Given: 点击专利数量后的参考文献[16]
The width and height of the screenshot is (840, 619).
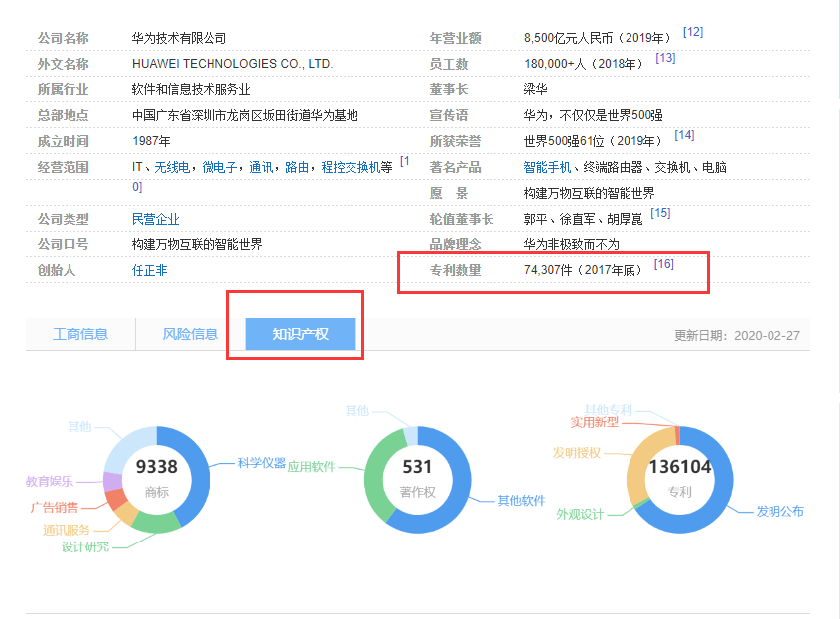Looking at the screenshot, I should click(x=663, y=264).
